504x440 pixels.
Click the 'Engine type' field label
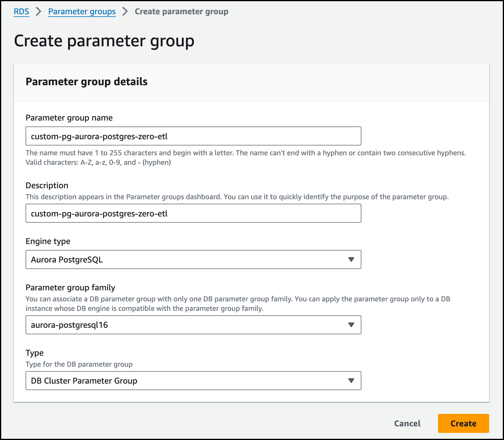[48, 241]
